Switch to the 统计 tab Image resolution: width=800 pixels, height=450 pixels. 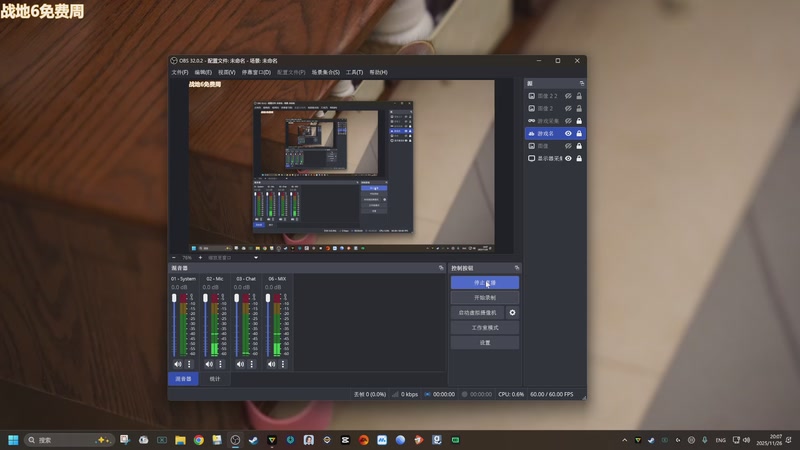pyautogui.click(x=214, y=379)
